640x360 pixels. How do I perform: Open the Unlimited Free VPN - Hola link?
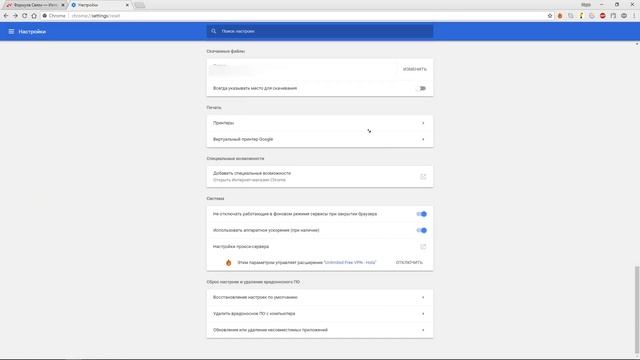click(350, 262)
